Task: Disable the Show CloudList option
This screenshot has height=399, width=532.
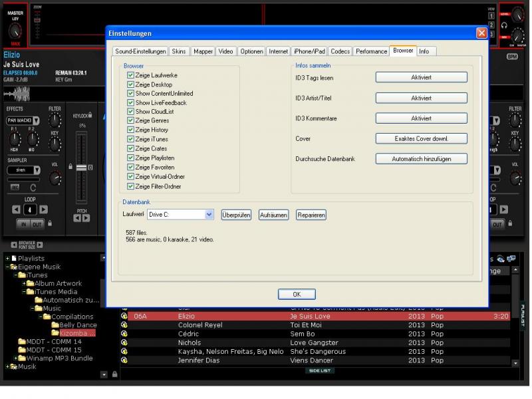Action: [130, 112]
